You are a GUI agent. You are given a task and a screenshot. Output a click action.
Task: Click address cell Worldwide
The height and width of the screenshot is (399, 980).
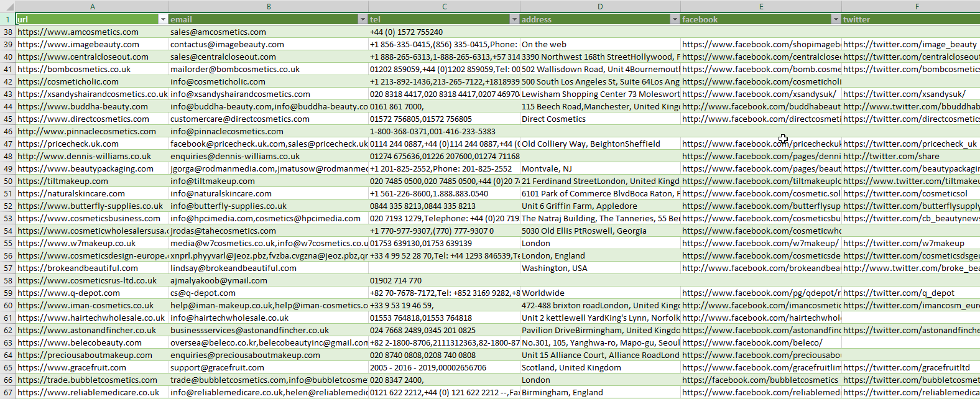600,293
